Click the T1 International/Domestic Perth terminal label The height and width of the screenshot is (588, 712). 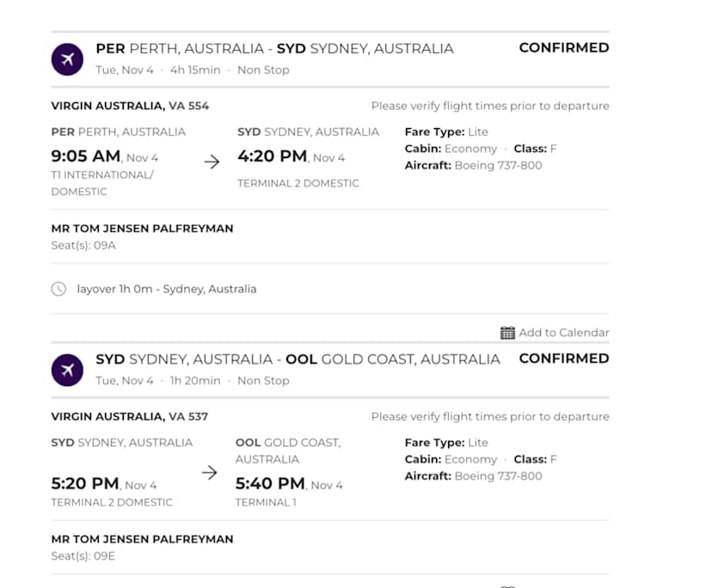pos(101,183)
